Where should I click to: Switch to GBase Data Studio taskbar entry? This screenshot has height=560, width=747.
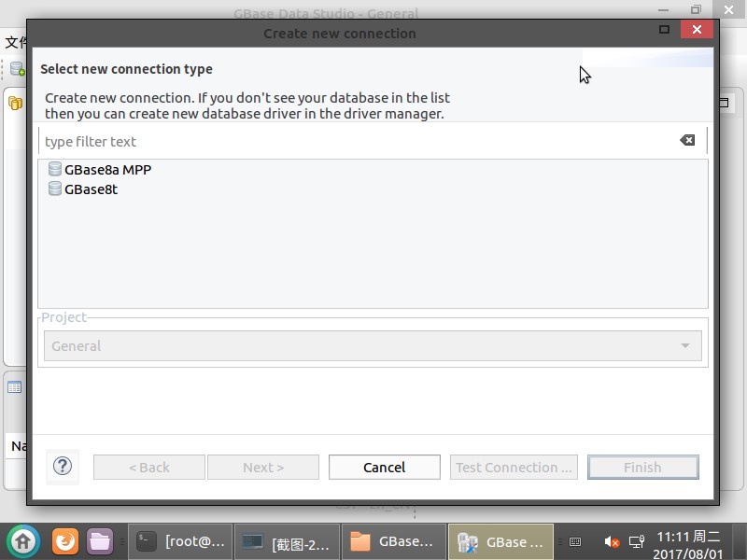[x=500, y=541]
